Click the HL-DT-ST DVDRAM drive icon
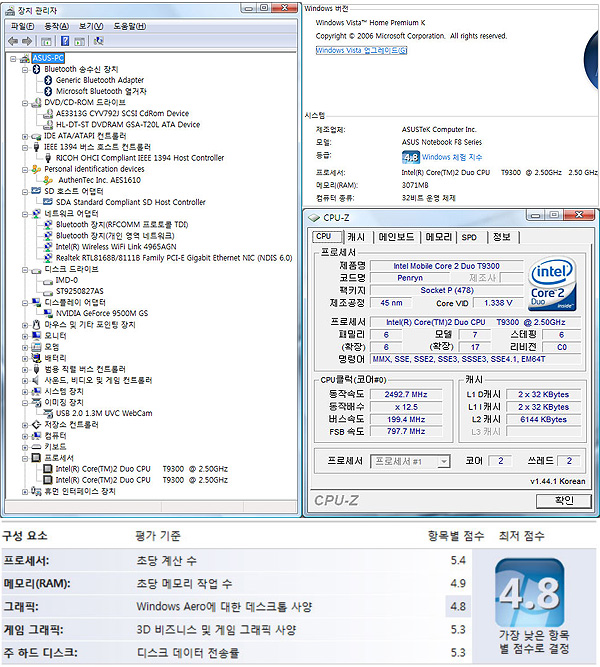 (x=48, y=125)
